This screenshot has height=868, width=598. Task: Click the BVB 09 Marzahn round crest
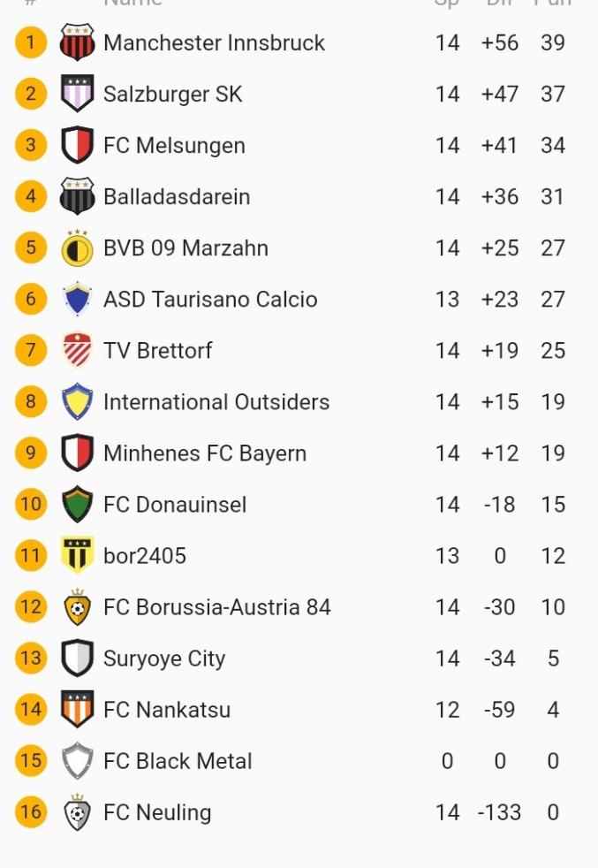tap(78, 248)
